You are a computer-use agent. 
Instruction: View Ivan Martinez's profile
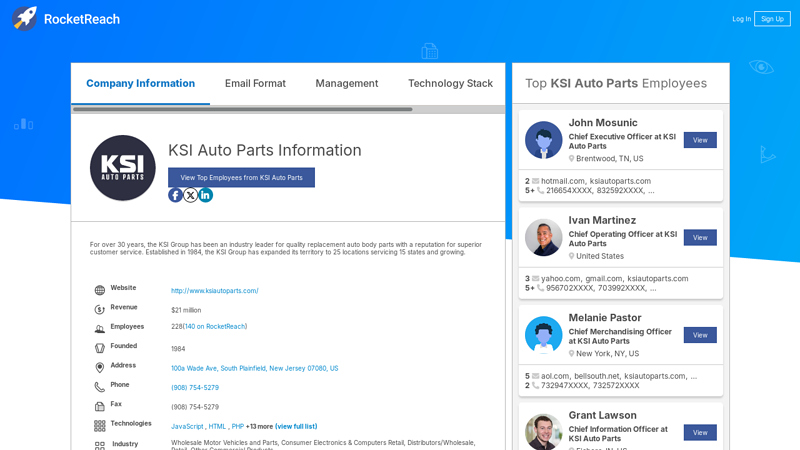700,238
